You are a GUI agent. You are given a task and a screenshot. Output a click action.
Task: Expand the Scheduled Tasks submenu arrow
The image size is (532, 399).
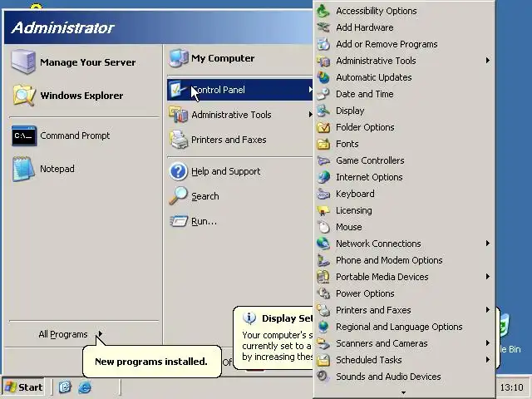(x=488, y=360)
